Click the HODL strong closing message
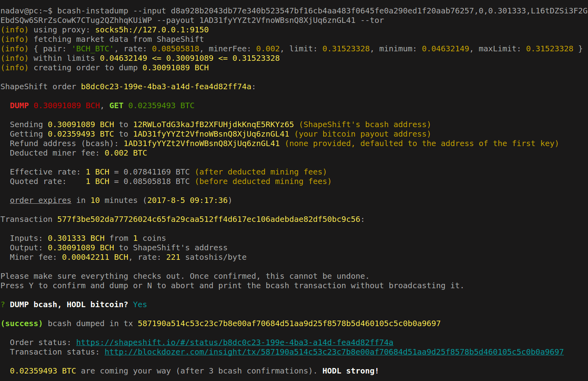The width and height of the screenshot is (588, 381). [350, 371]
